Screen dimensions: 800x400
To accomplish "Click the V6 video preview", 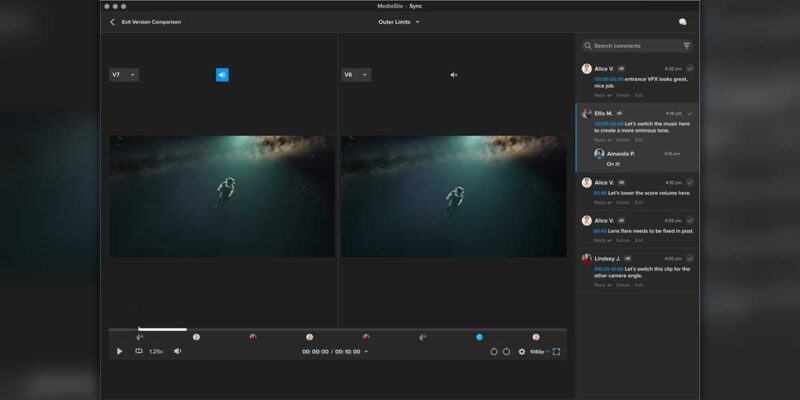I will click(x=454, y=196).
